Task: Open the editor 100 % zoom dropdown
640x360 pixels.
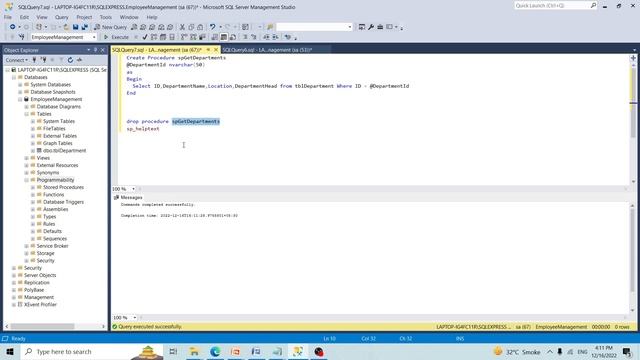Action: click(x=133, y=189)
